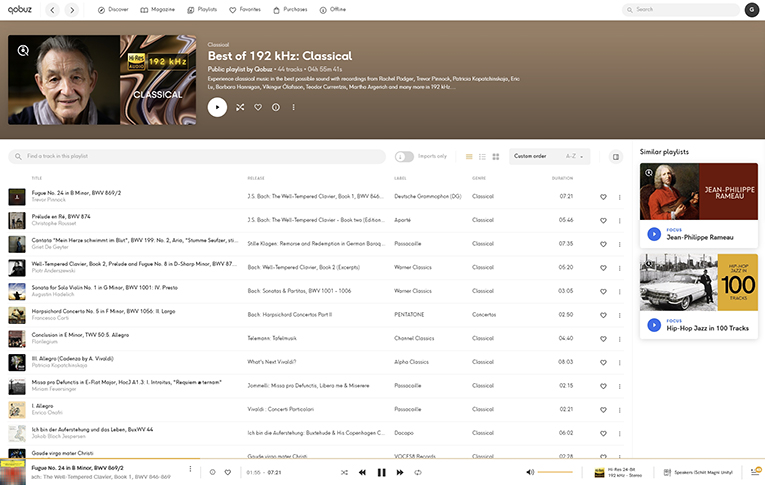
Task: Pause the current playback
Action: click(x=382, y=472)
